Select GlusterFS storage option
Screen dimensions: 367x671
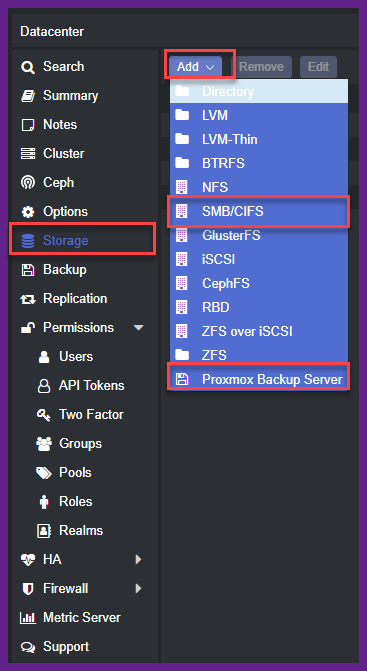[259, 235]
